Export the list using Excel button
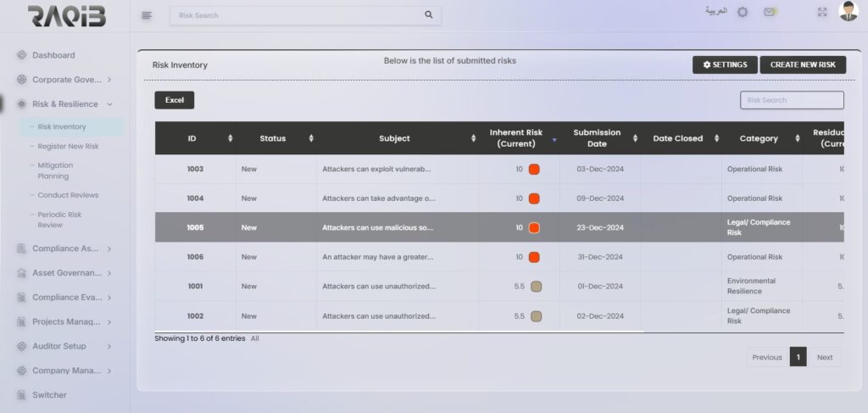Screen dimensions: 868x413 (174, 100)
